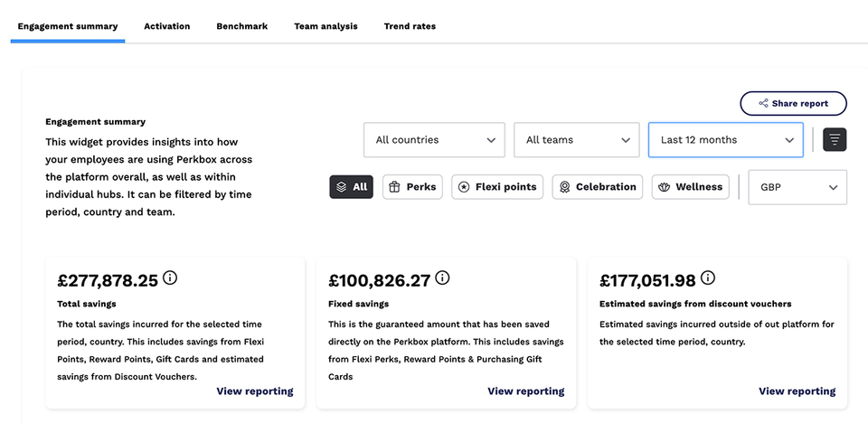The height and width of the screenshot is (423, 868).
Task: Click the star icon on Flexi points chip
Action: click(x=464, y=187)
